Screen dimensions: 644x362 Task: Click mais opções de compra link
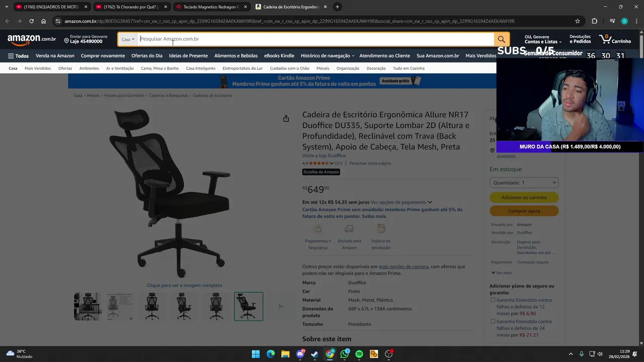pyautogui.click(x=404, y=266)
